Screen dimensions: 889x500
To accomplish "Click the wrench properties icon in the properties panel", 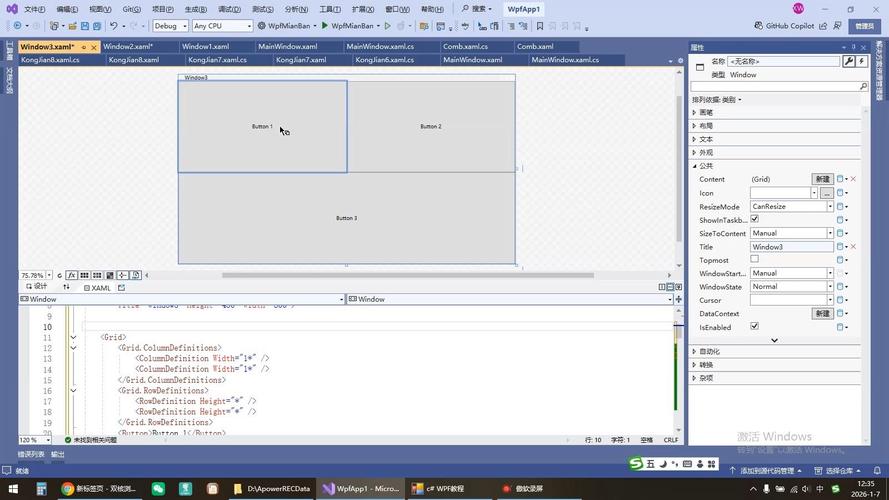I will (x=849, y=61).
